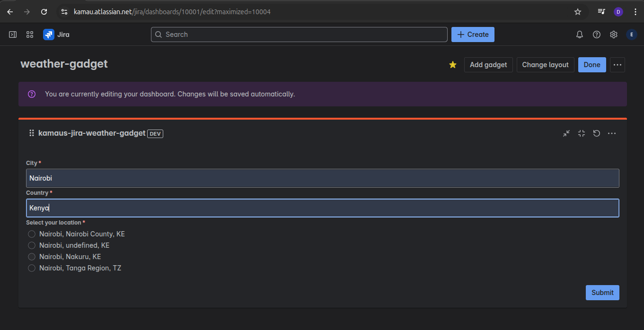Click the 'Select your location' label
This screenshot has height=330, width=644.
point(55,223)
